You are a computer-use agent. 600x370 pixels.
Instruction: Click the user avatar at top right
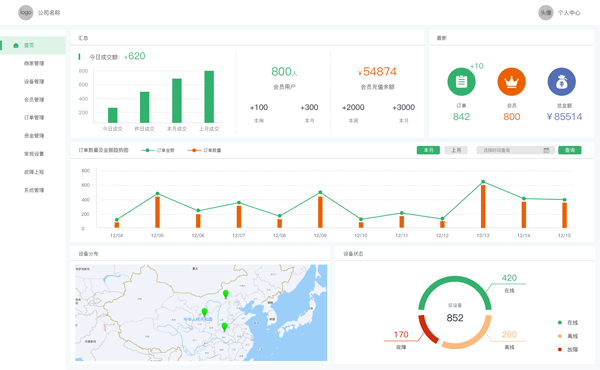click(x=546, y=13)
